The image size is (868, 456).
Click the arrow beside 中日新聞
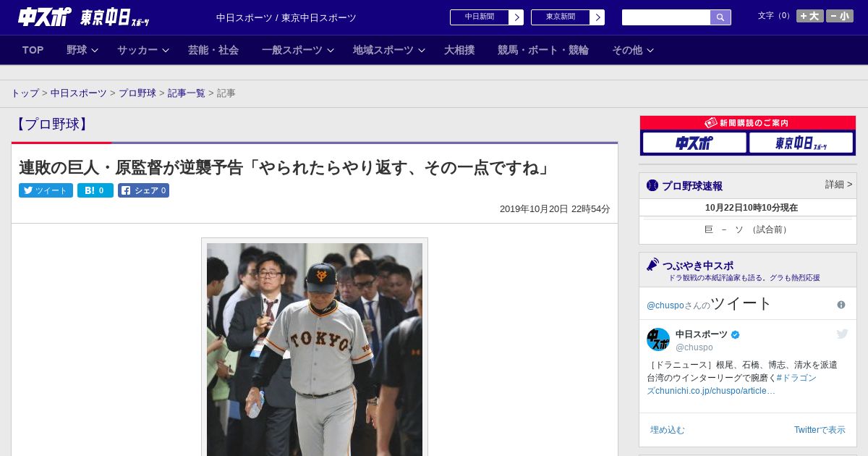[516, 17]
